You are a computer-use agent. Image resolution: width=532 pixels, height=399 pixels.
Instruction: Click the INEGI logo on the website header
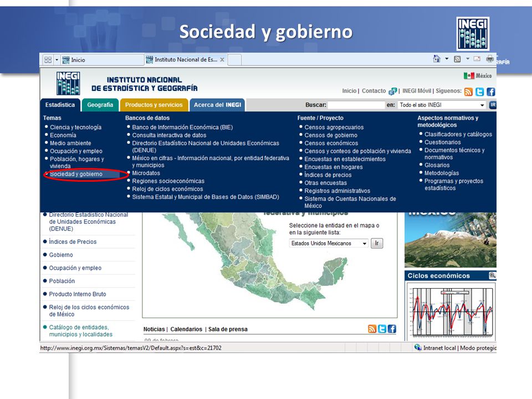(68, 83)
